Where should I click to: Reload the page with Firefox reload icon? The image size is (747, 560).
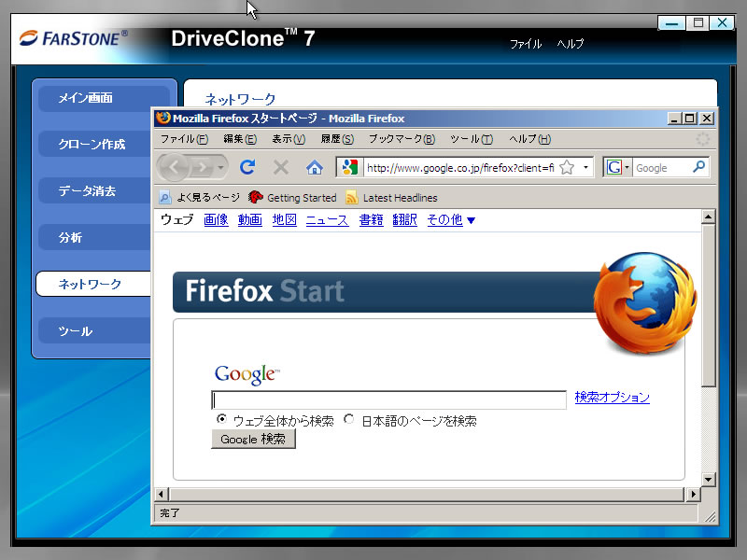pyautogui.click(x=247, y=167)
